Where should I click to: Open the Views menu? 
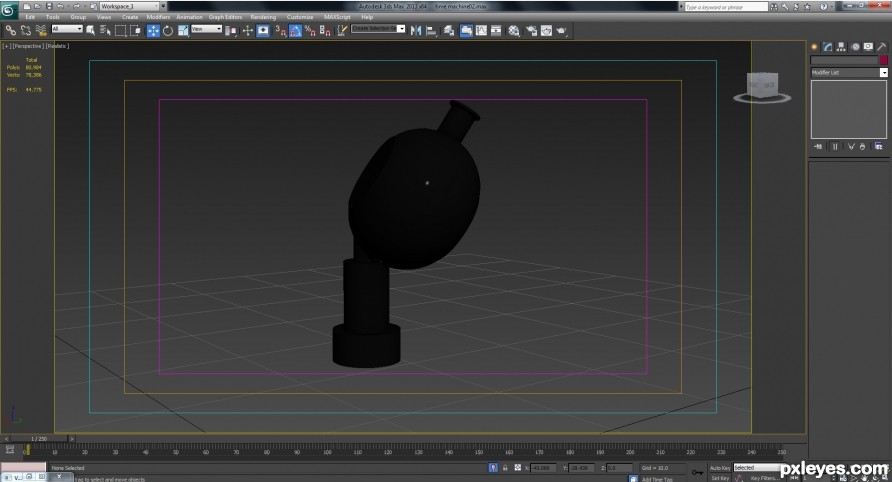(104, 17)
